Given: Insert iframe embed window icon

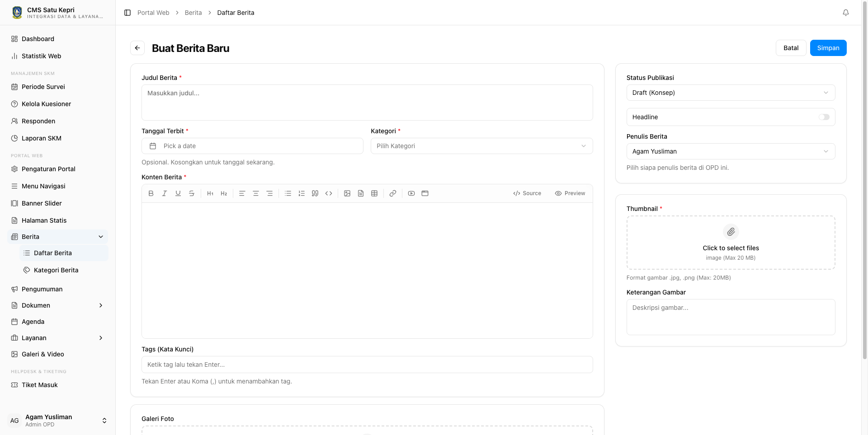Looking at the screenshot, I should tap(425, 193).
